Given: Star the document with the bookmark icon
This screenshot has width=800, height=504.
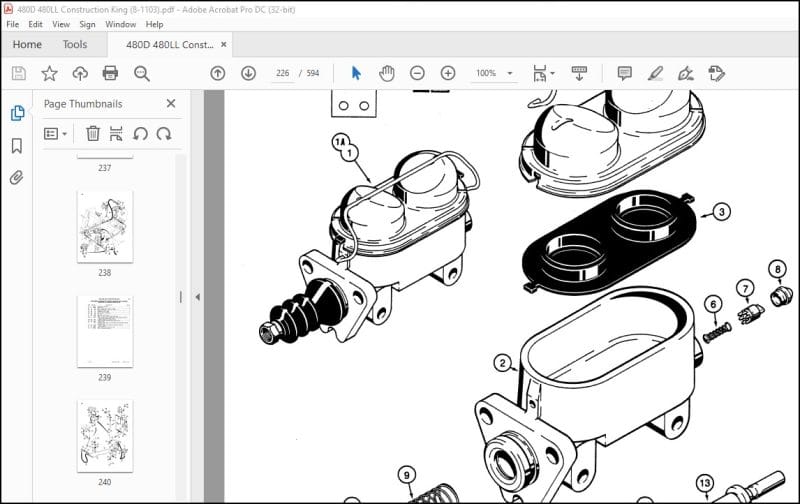Looking at the screenshot, I should coord(49,73).
